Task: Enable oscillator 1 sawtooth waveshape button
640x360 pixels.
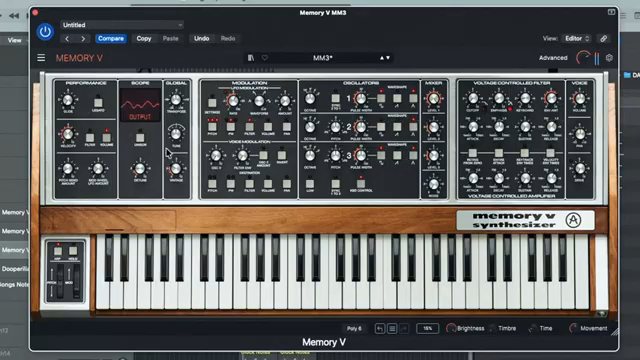Action: click(397, 98)
